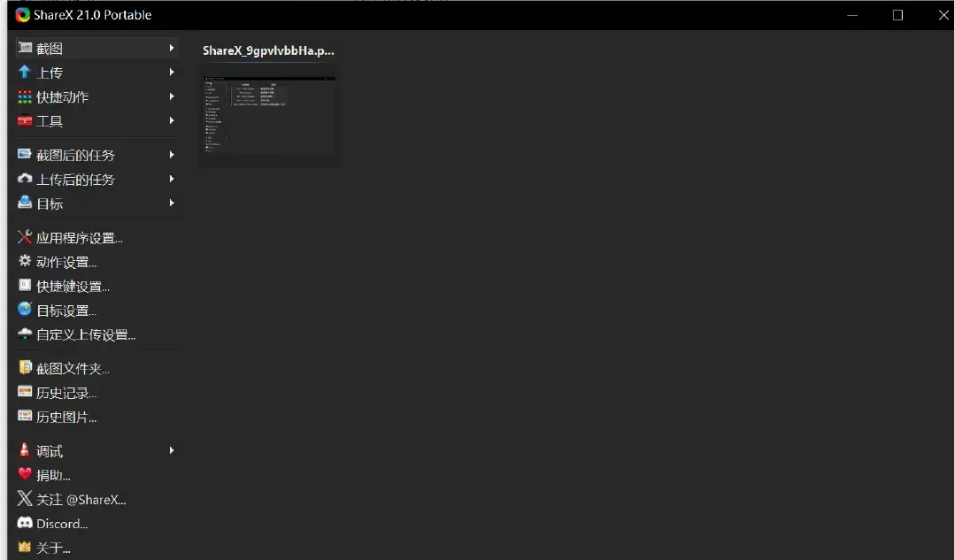Expand the 截图 submenu arrow
Screen dimensions: 954x560
click(172, 48)
